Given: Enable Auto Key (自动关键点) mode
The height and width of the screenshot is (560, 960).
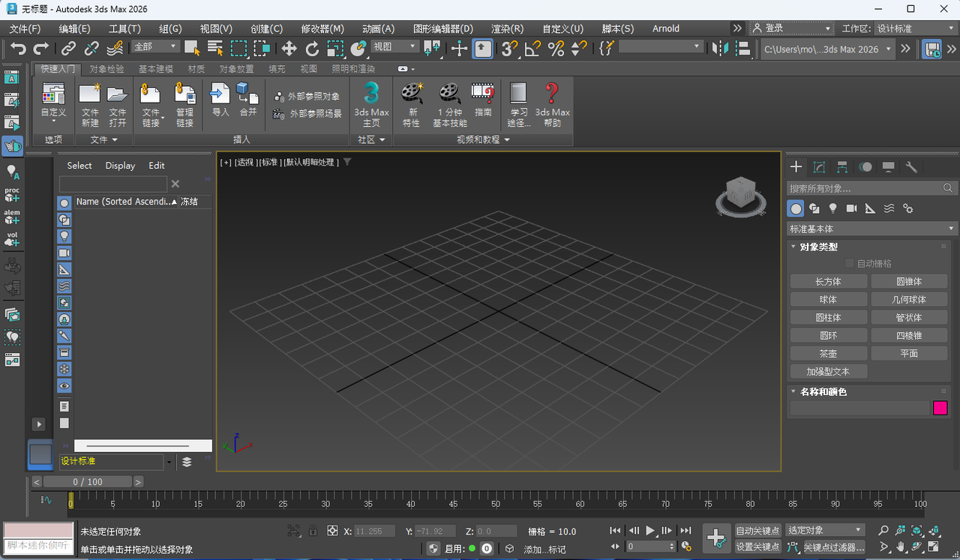Looking at the screenshot, I should (757, 531).
